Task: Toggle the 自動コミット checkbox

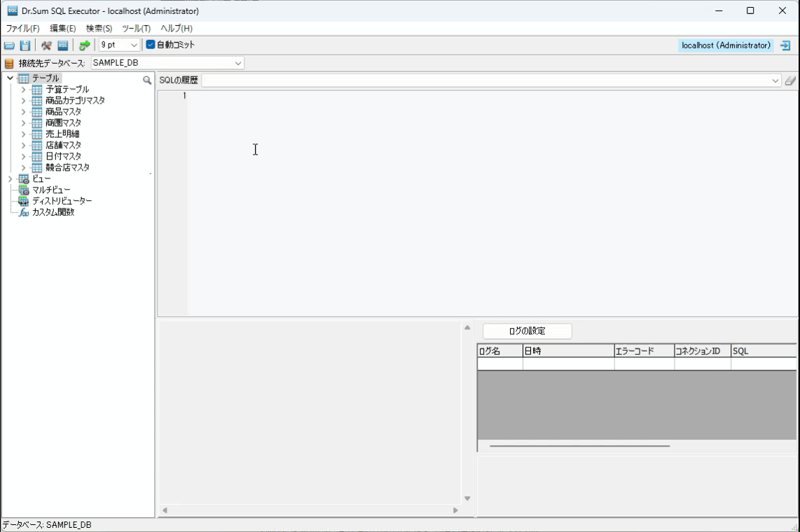Action: tap(151, 45)
